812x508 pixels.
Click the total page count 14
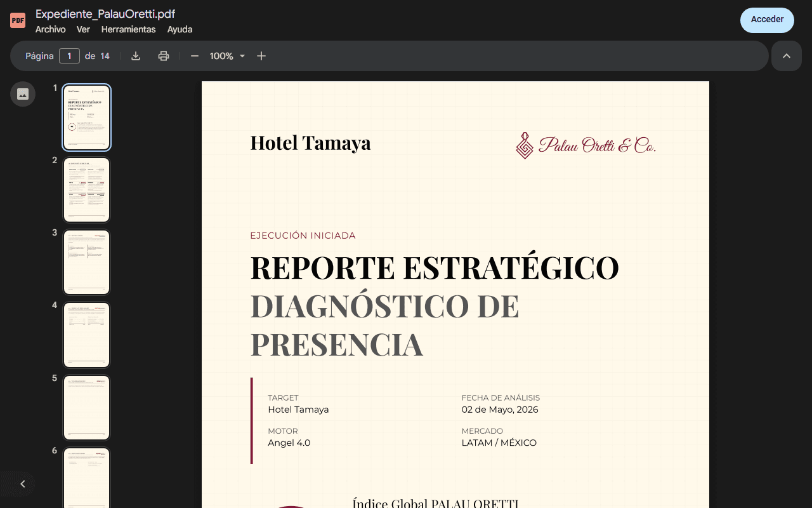105,56
